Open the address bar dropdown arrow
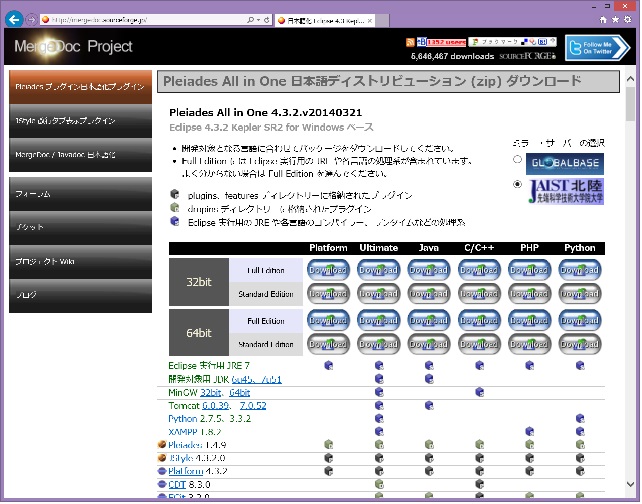642x504 pixels. pyautogui.click(x=259, y=20)
